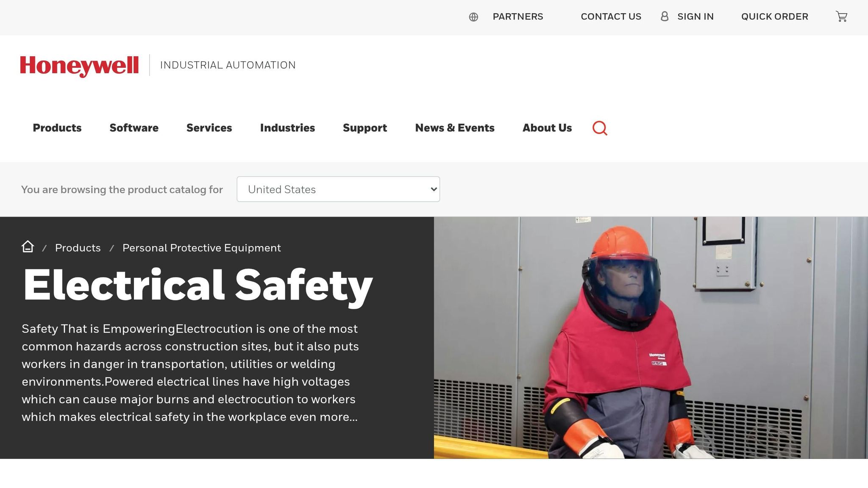The height and width of the screenshot is (488, 868).
Task: Open the shopping cart icon
Action: [841, 17]
